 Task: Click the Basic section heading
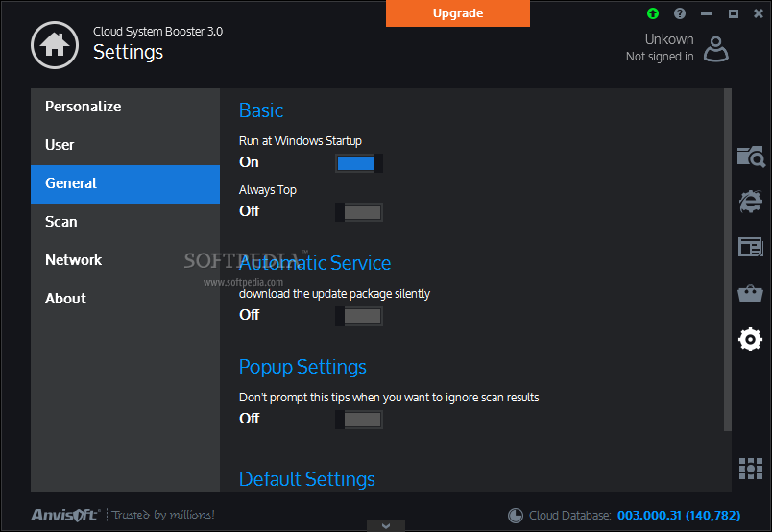coord(261,110)
